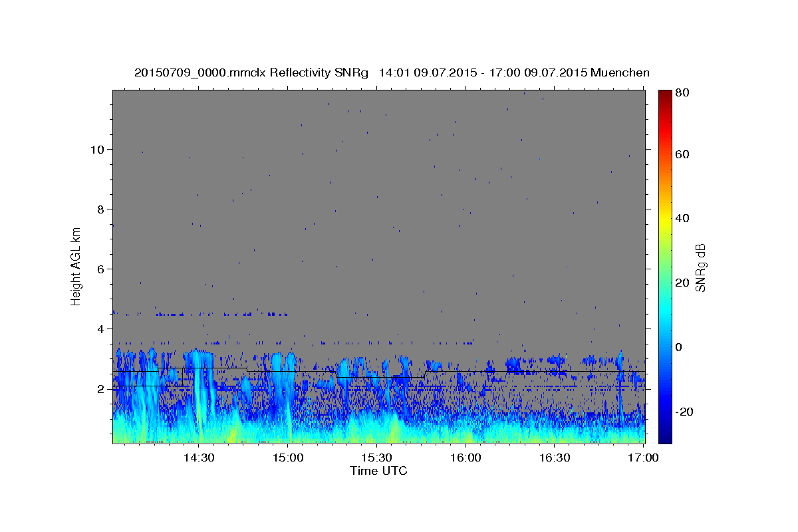This screenshot has height=532, width=798.
Task: Click the 17:00 time tick label
Action: point(643,458)
